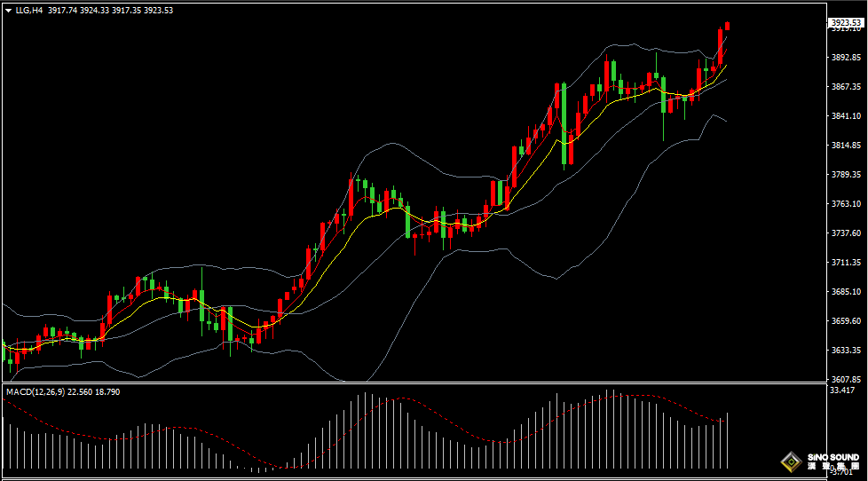This screenshot has height=481, width=868.
Task: Click the 33.417 MACD scale value
Action: click(x=842, y=390)
